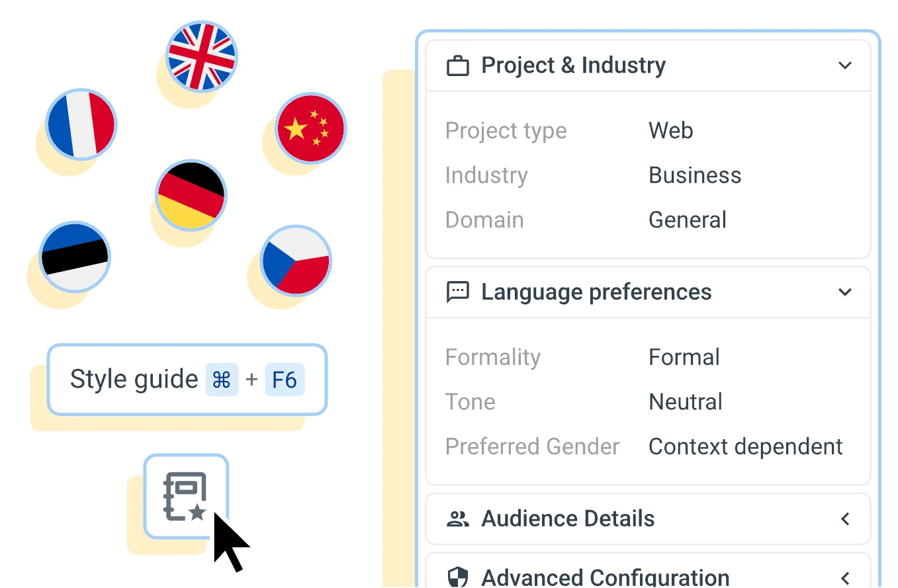Click the Czech Republic flag icon
This screenshot has width=898, height=588.
296,260
